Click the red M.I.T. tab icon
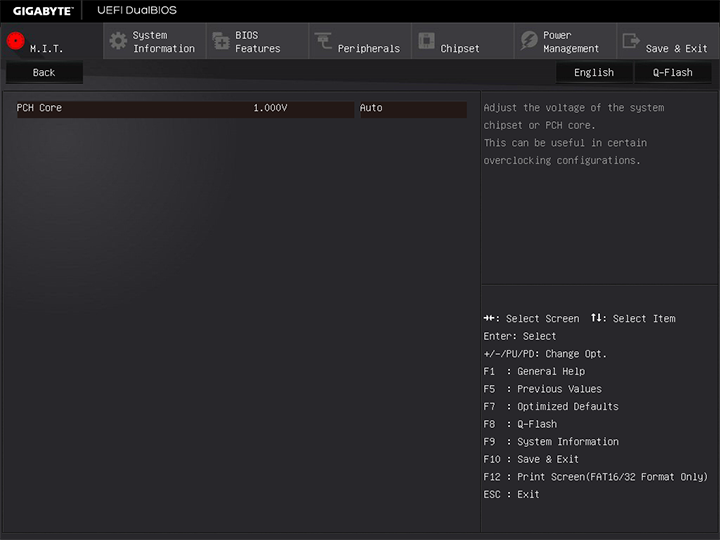The height and width of the screenshot is (540, 720). pos(15,41)
